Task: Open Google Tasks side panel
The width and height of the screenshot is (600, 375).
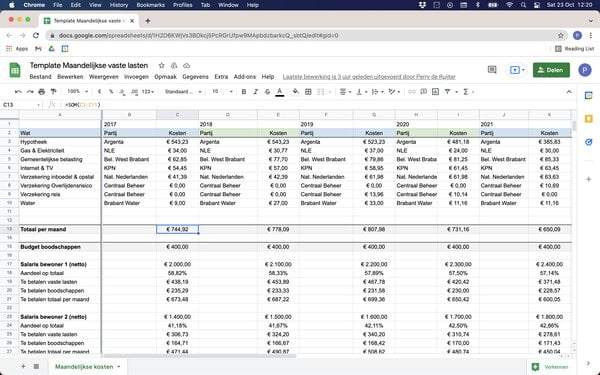Action: point(589,142)
